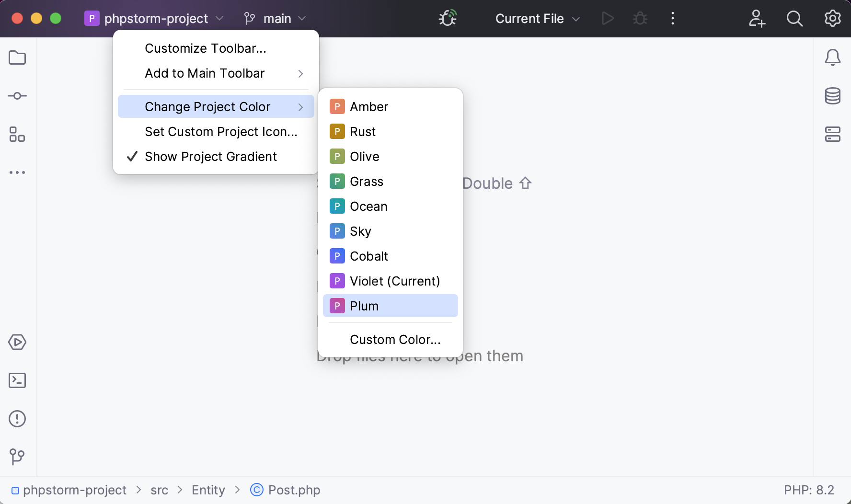The image size is (851, 504).
Task: Open the Commit tool window
Action: click(17, 96)
